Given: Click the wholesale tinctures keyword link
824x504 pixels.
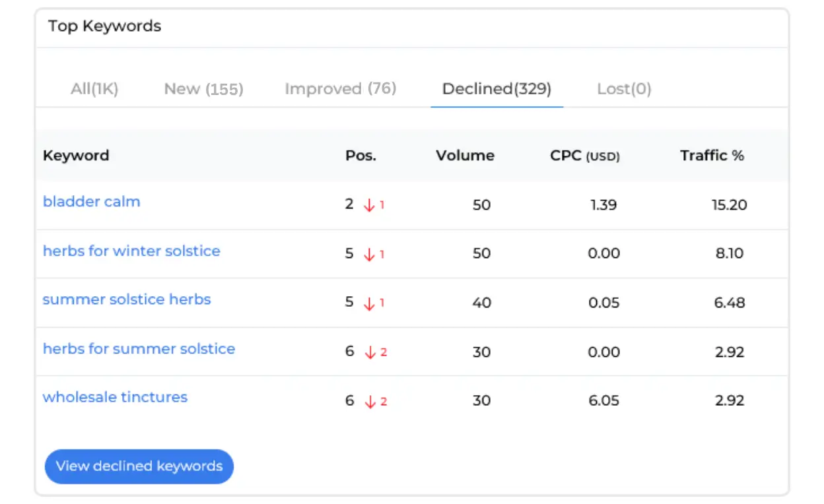Looking at the screenshot, I should tap(115, 397).
